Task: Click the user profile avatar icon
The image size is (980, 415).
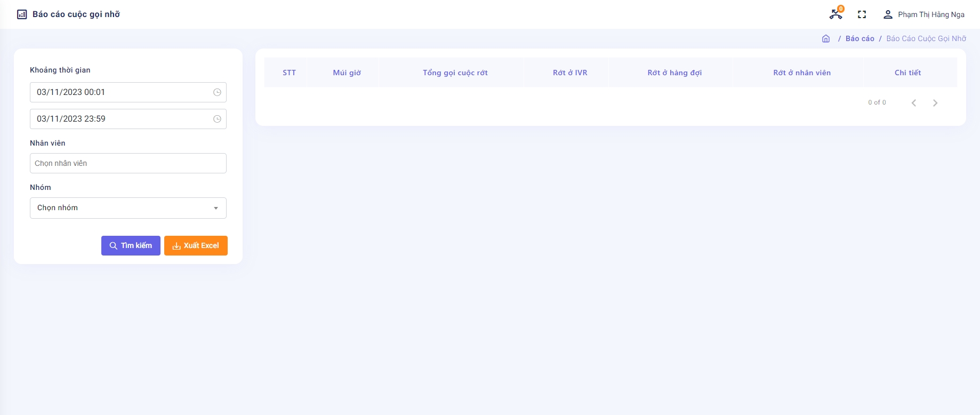Action: pyautogui.click(x=888, y=14)
